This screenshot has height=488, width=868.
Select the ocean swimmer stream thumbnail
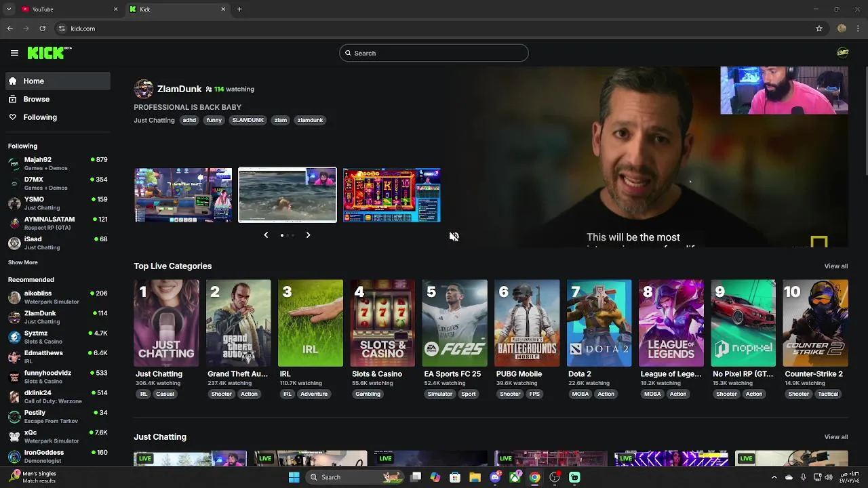[288, 195]
